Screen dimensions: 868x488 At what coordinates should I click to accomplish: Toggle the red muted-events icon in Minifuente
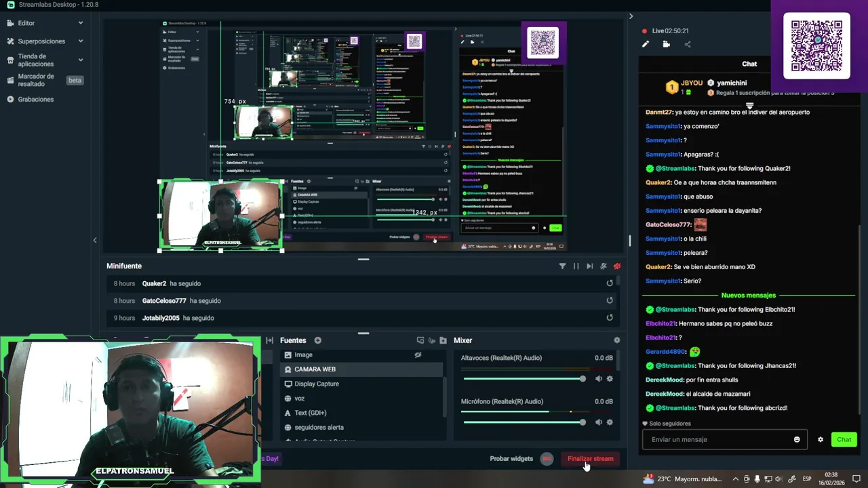click(x=616, y=266)
